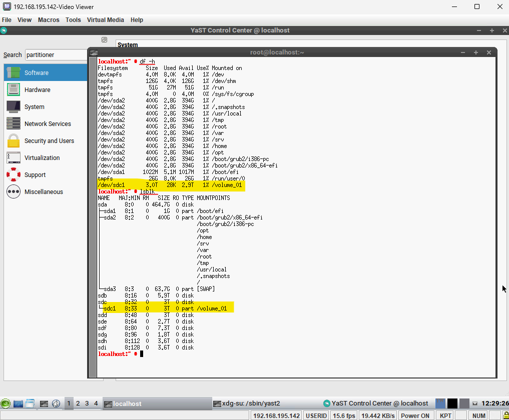Open the openSUSE start menu button
The height and width of the screenshot is (420, 509).
(x=5, y=403)
